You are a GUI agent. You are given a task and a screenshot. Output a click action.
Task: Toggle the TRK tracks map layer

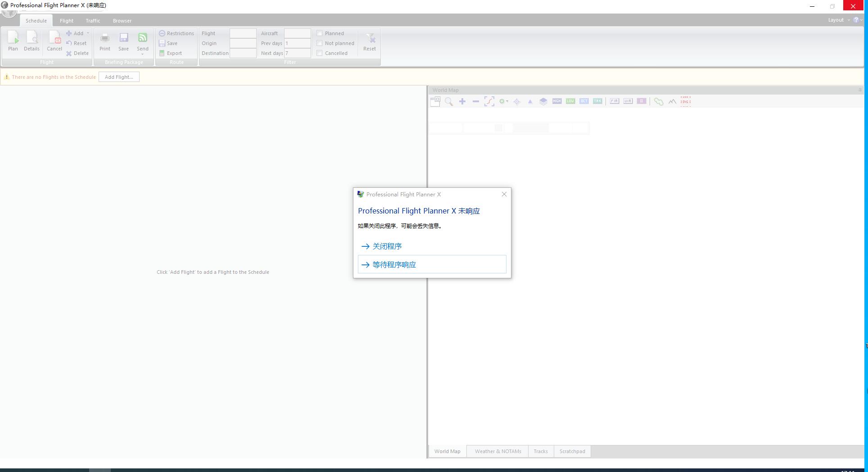[597, 101]
